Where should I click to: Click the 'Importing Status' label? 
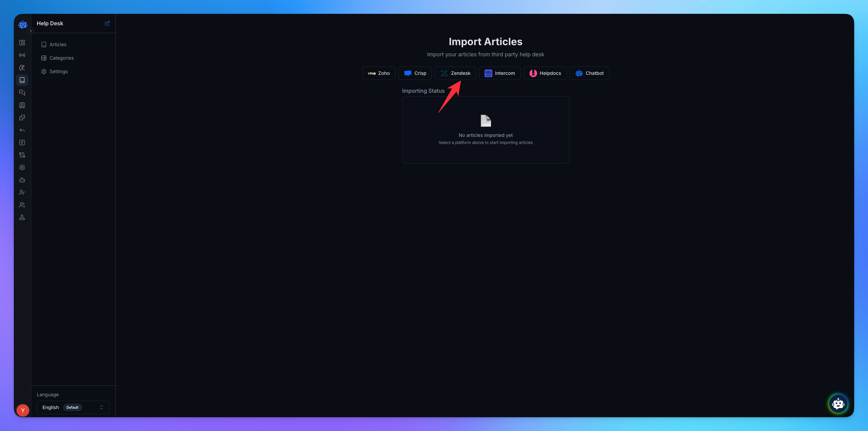point(423,91)
